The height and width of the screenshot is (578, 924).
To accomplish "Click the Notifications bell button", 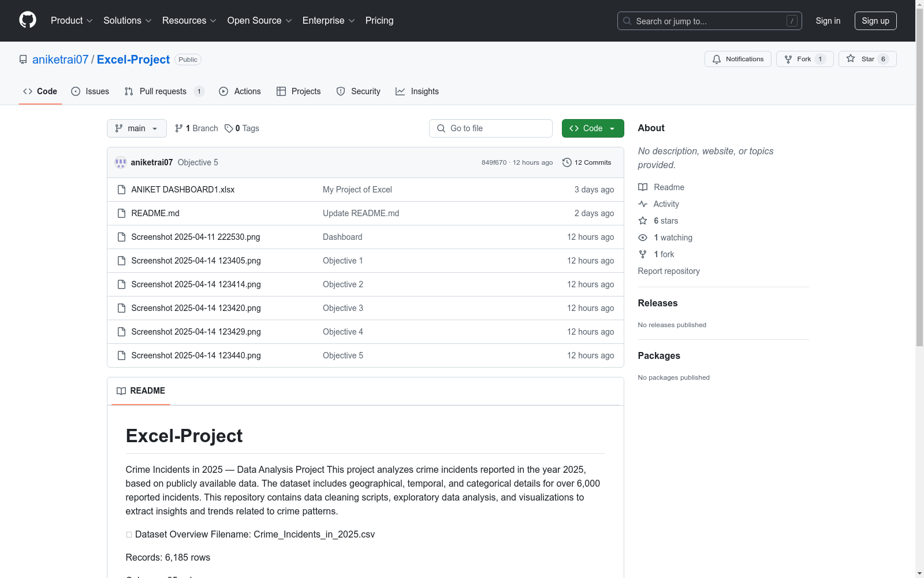I will pyautogui.click(x=737, y=59).
